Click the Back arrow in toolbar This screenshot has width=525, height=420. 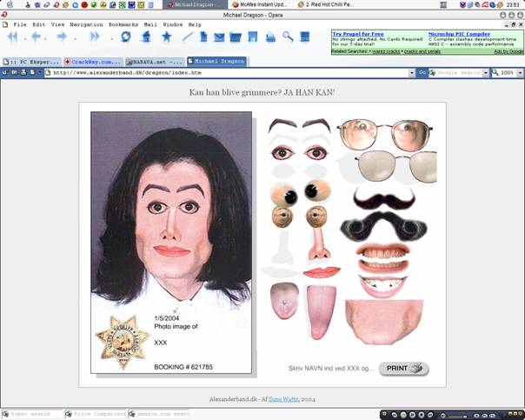click(37, 37)
